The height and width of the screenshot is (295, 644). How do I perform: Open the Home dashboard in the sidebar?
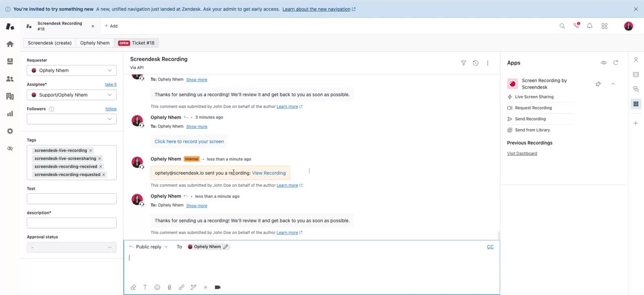10,44
